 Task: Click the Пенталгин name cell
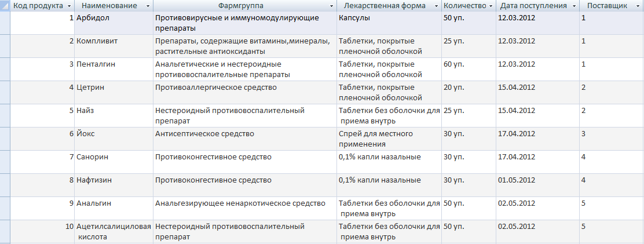114,70
